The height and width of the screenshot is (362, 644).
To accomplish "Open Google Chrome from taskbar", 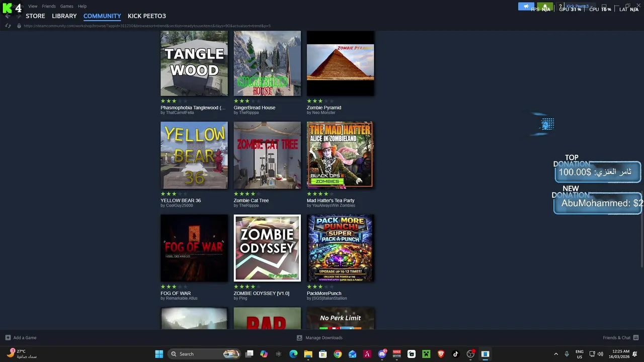I will (338, 354).
